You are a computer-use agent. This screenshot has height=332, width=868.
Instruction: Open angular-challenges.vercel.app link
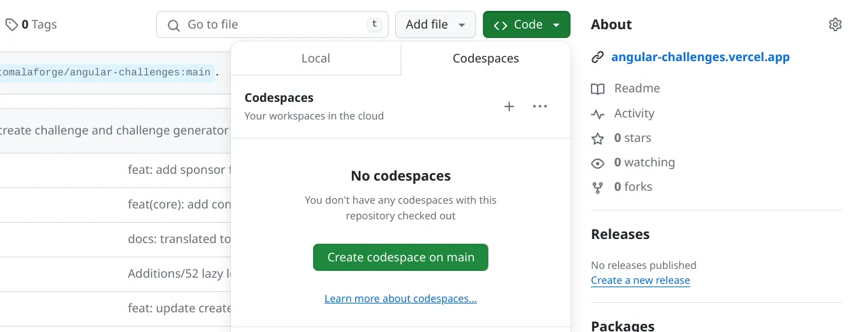(x=700, y=57)
